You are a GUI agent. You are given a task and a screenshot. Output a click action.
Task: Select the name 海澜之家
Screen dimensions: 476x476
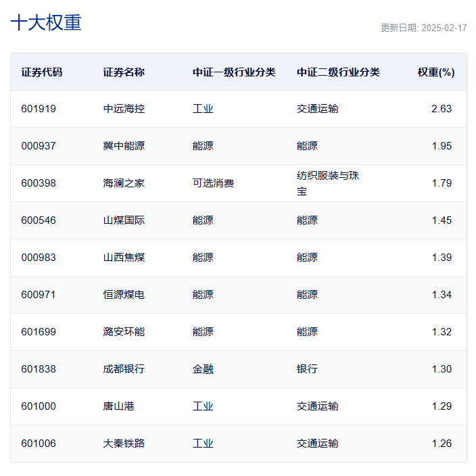[x=124, y=183]
